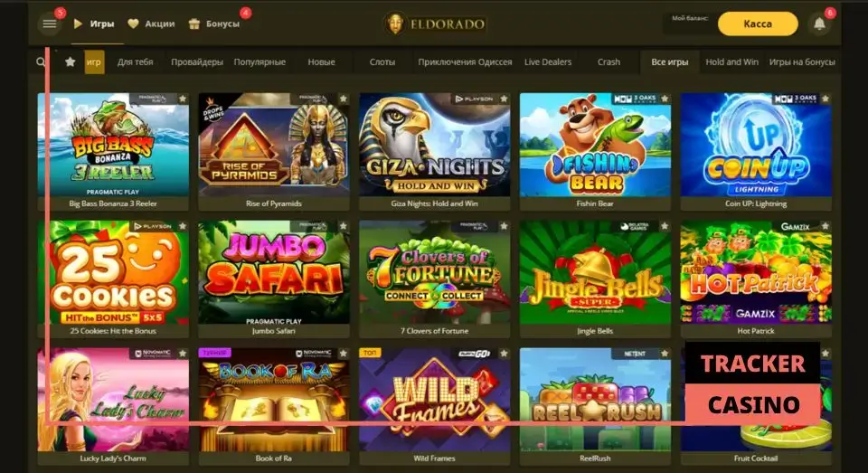Toggle favorite star on Jumbo Safari
The image size is (868, 473).
(x=344, y=226)
